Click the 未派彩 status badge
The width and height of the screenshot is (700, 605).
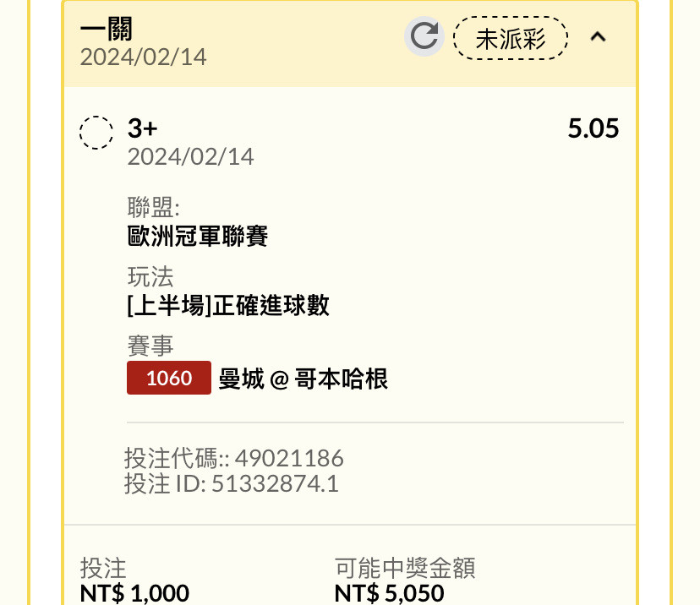point(511,38)
